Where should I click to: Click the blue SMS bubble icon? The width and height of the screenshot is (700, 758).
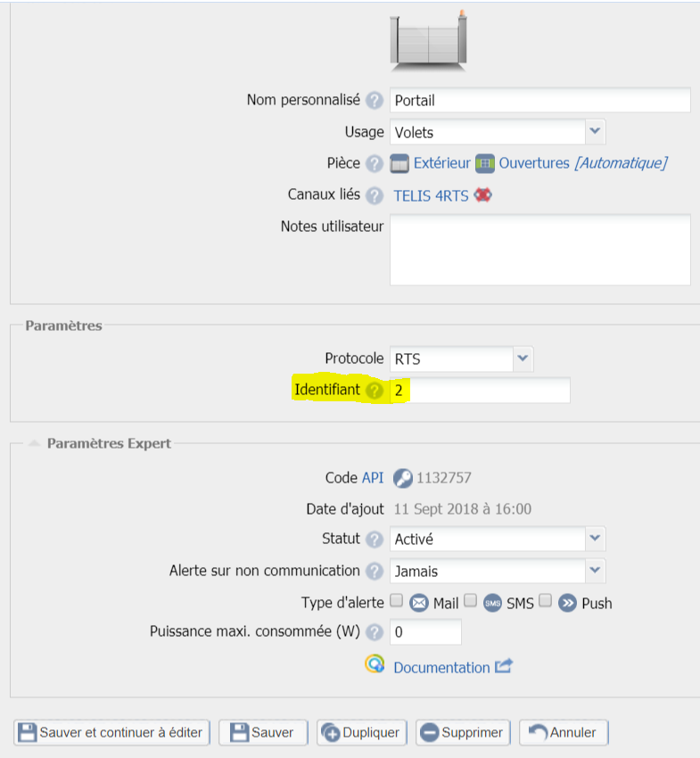tap(493, 602)
